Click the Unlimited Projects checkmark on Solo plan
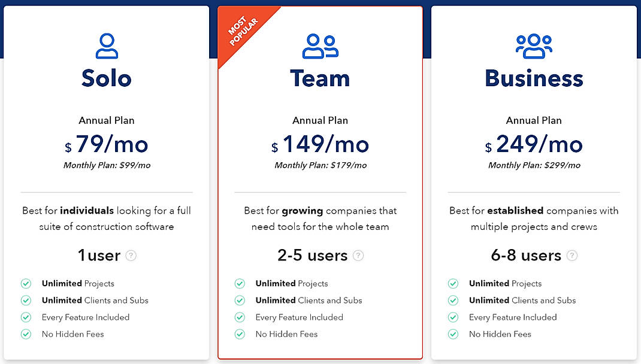This screenshot has height=364, width=641. pos(26,283)
